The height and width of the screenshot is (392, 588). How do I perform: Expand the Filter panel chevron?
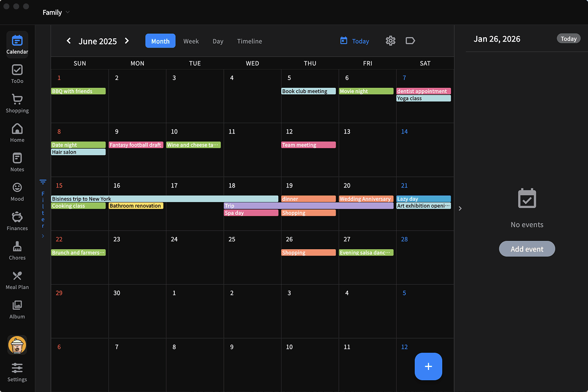(x=43, y=236)
